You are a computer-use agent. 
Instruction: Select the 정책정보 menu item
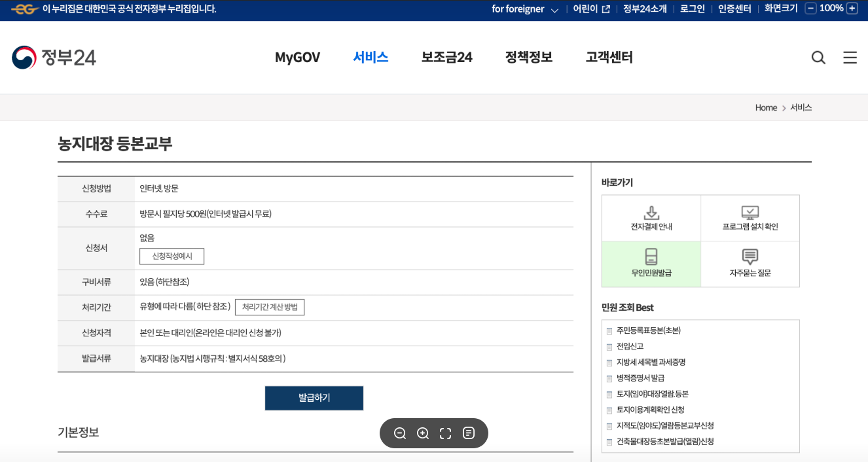click(529, 58)
